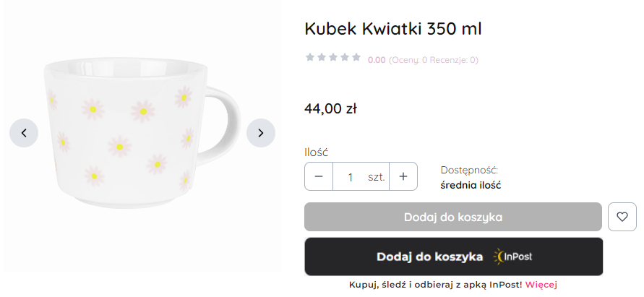Show the next product image
The image size is (644, 297).
(x=261, y=133)
